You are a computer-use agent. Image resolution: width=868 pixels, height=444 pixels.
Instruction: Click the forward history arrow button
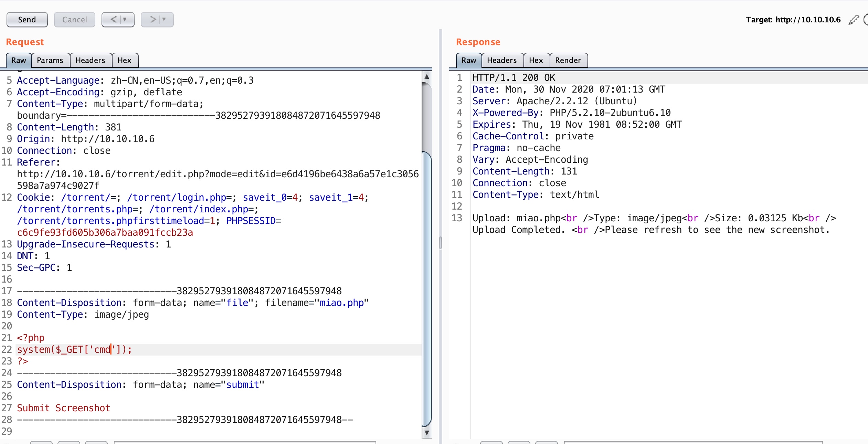pyautogui.click(x=153, y=20)
